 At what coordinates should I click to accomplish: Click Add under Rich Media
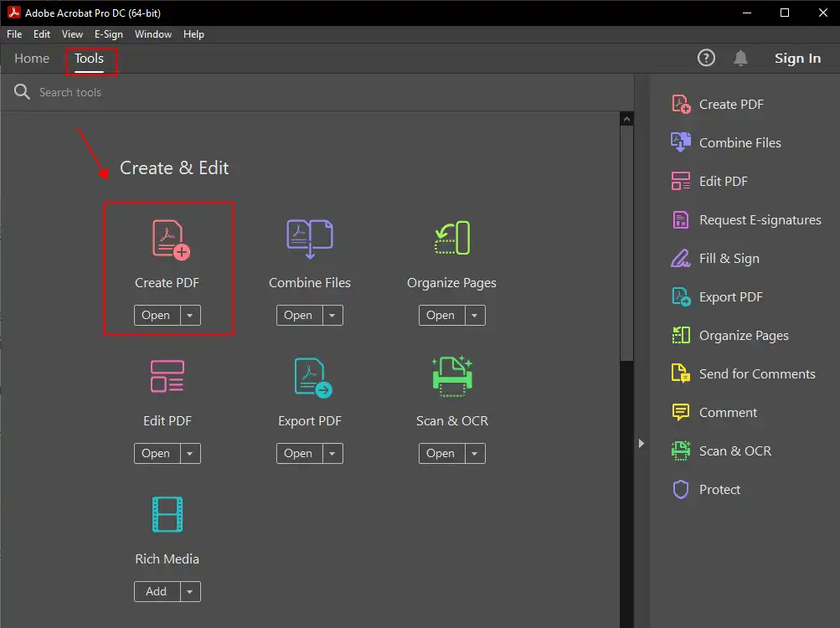tap(157, 591)
